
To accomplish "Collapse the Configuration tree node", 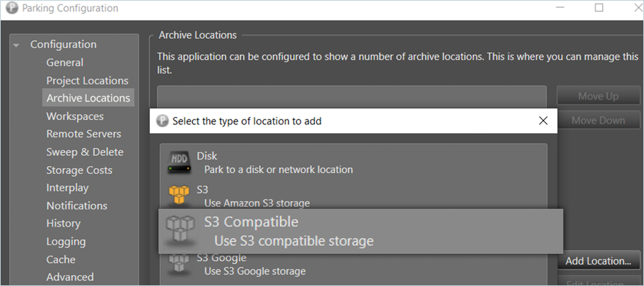I will [x=16, y=45].
